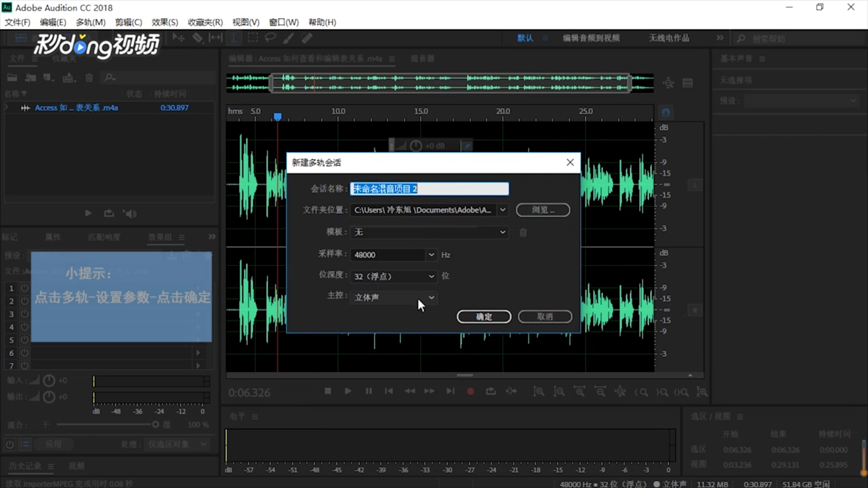Toggle power for effects rack slot 6
Viewport: 868px width, 488px height.
pyautogui.click(x=24, y=353)
